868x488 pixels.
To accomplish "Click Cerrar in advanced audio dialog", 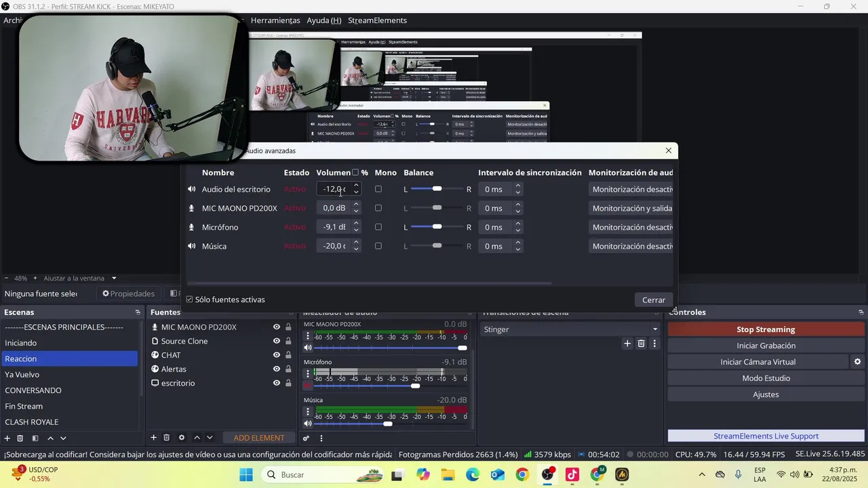I will coord(654,300).
